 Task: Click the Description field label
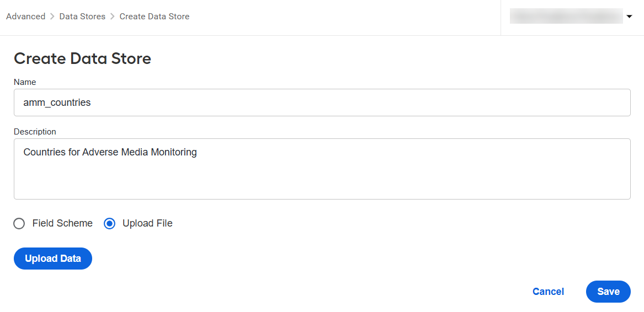pyautogui.click(x=35, y=132)
